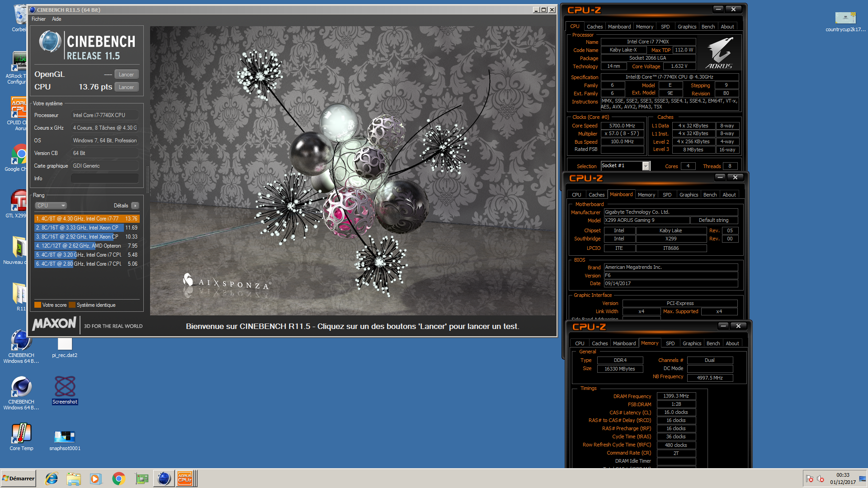The image size is (868, 488).
Task: Select ranking row 1 Intel Core i7-77
Action: point(87,219)
